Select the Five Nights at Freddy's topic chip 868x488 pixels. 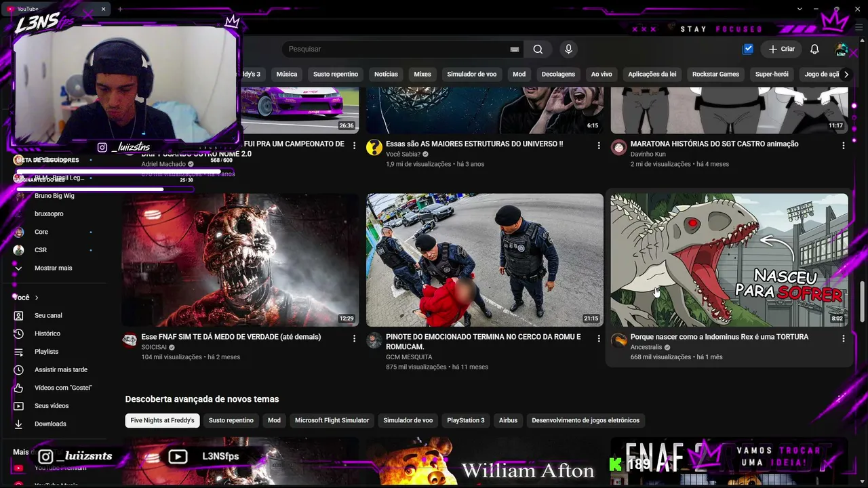163,421
